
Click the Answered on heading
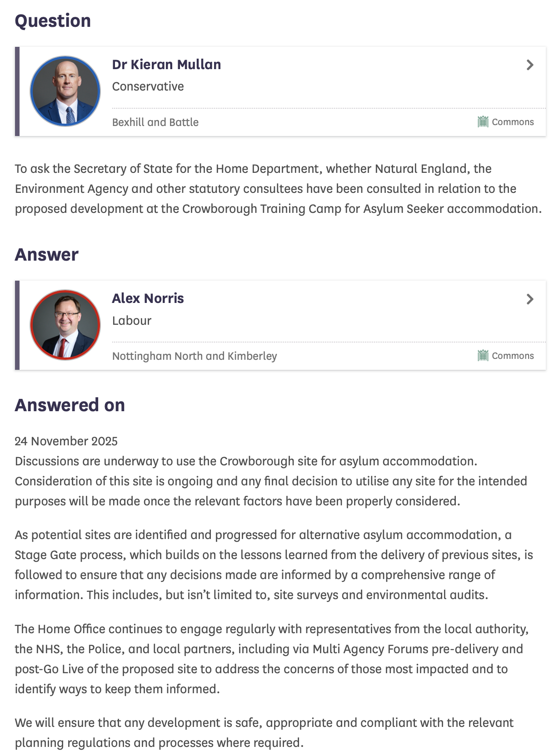70,405
